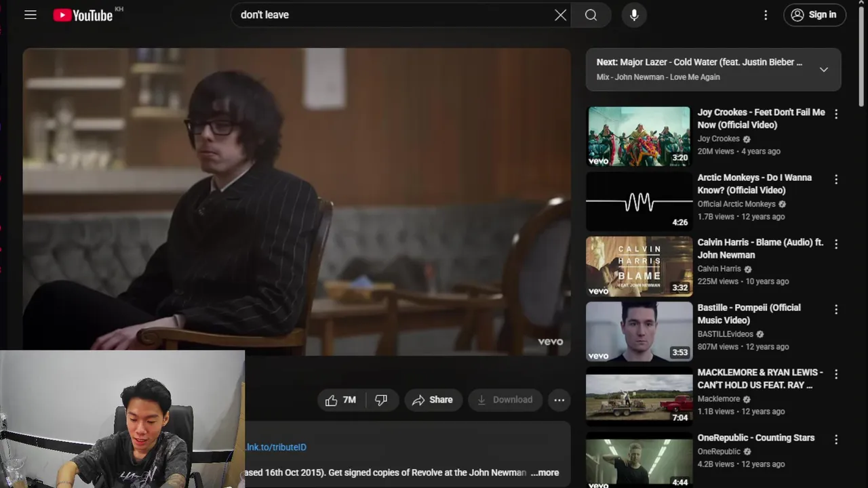Go to YouTube home via logo
The height and width of the screenshot is (488, 868).
[x=83, y=15]
